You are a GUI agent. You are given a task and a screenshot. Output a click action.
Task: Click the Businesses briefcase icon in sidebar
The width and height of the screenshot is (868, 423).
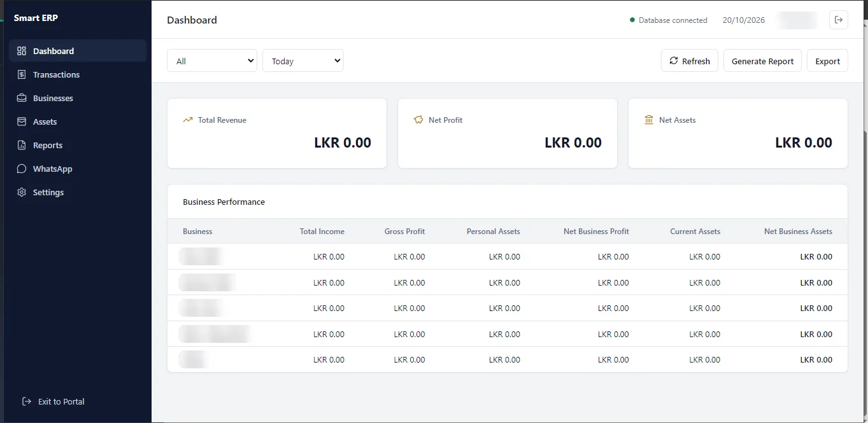pyautogui.click(x=22, y=98)
